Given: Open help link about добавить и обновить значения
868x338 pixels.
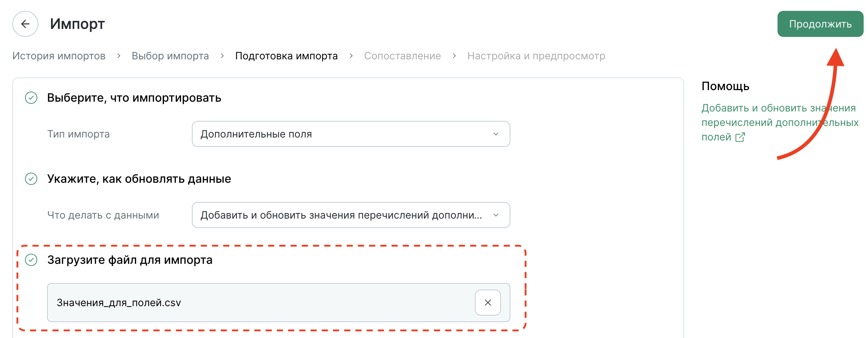Looking at the screenshot, I should pyautogui.click(x=780, y=122).
